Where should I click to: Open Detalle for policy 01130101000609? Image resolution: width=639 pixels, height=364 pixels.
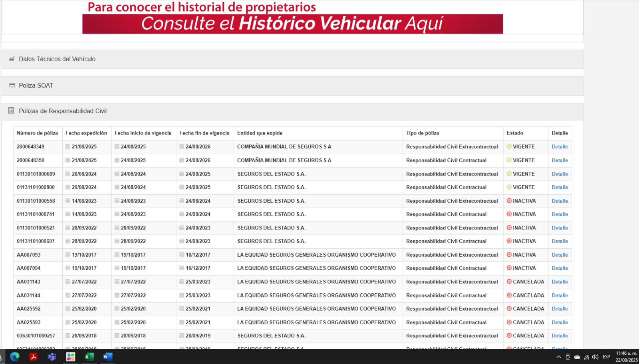(x=560, y=174)
